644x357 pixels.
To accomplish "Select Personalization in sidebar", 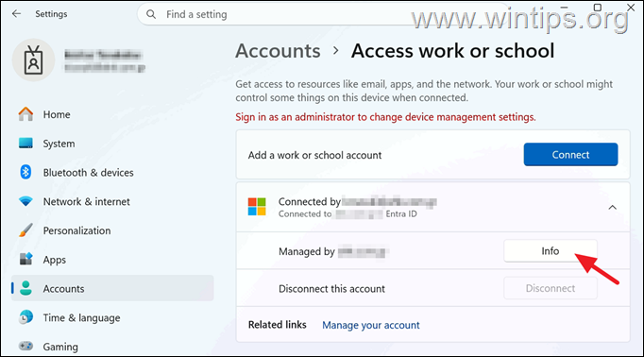I will [x=112, y=230].
